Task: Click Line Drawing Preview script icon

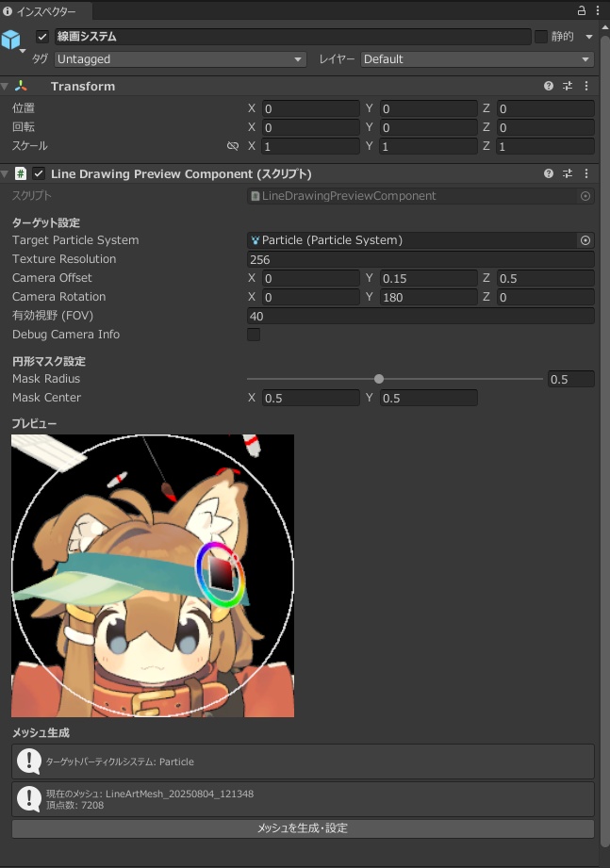Action: (21, 173)
